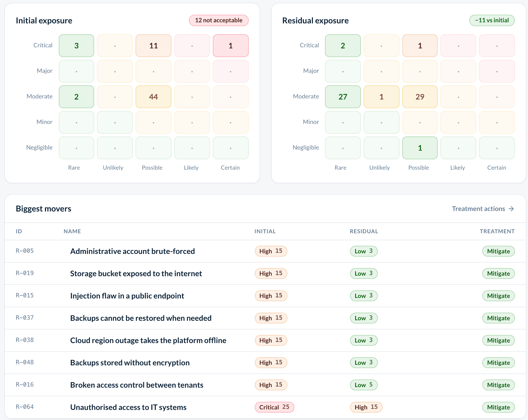Click the '−11 vs initial' badge

click(492, 20)
